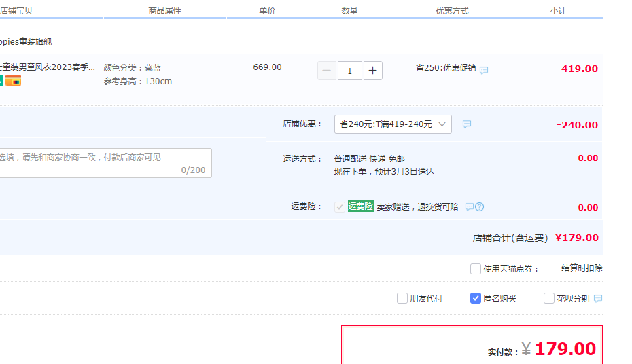Screen dimensions: 632x364
Task: Click the green 运费险 badge
Action: click(361, 206)
